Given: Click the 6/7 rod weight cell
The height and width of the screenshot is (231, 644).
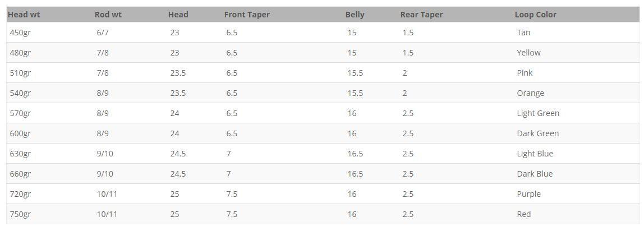Looking at the screenshot, I should (103, 33).
